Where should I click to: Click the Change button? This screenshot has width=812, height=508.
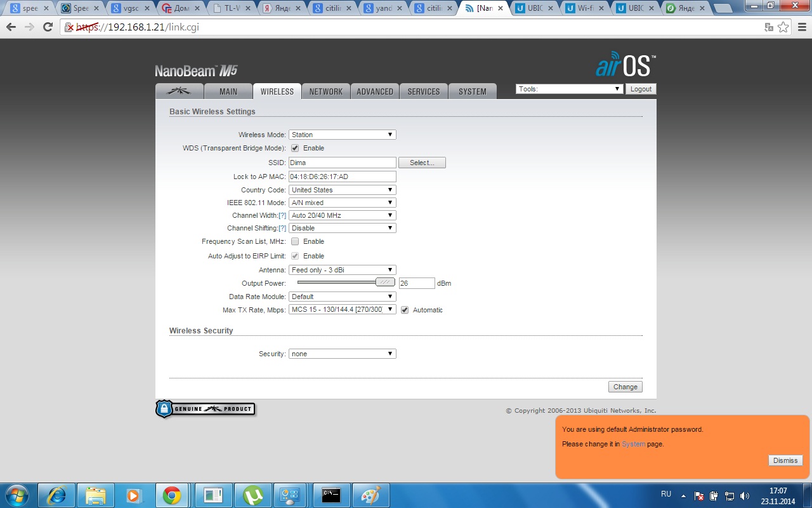(x=625, y=387)
